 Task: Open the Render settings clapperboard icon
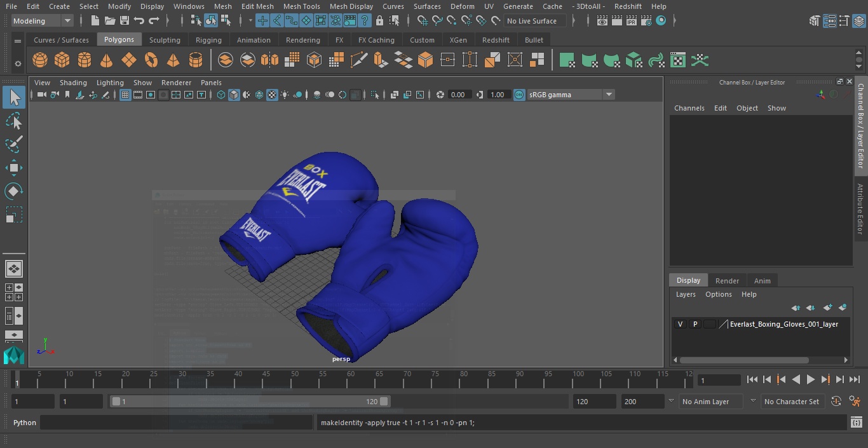coord(646,21)
